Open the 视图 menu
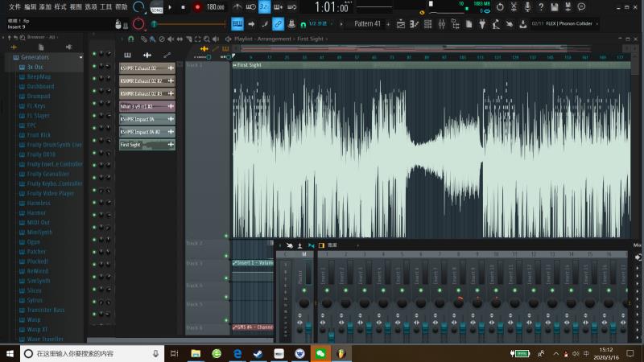Viewport: 644px width, 362px height. [x=76, y=7]
